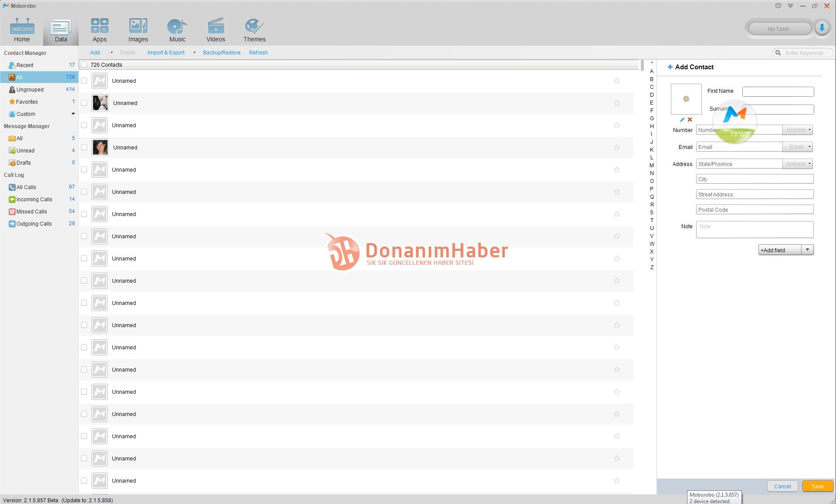Image resolution: width=836 pixels, height=504 pixels.
Task: Select All contacts in Contact Manager
Action: tap(39, 77)
